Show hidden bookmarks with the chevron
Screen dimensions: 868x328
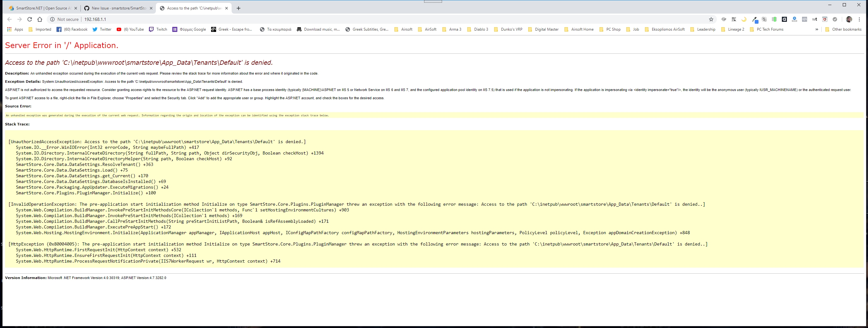[x=817, y=29]
